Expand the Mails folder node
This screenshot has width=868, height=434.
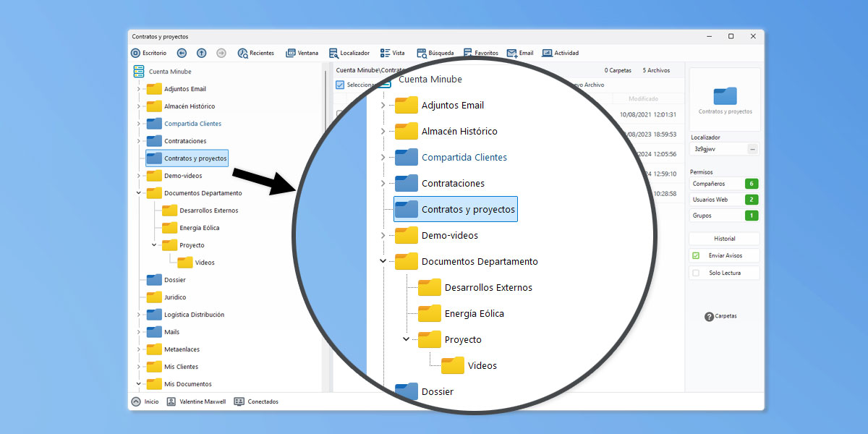[138, 332]
